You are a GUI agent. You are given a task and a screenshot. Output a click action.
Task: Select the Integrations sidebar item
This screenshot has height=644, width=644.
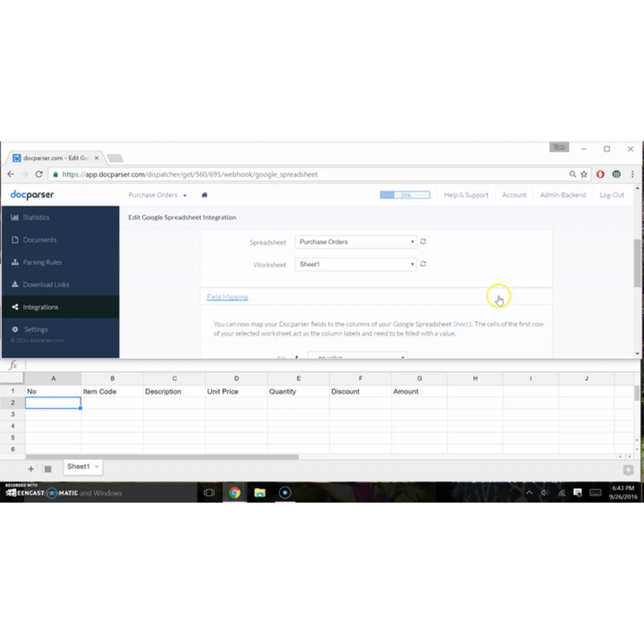40,307
